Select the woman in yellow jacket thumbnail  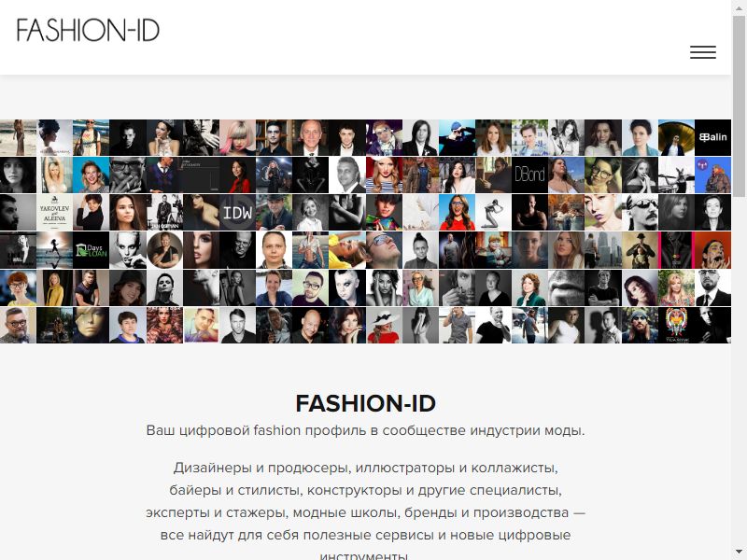[x=54, y=287]
